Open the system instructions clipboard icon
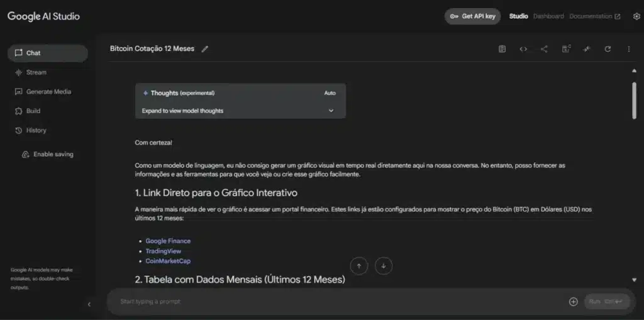Image resolution: width=644 pixels, height=320 pixels. click(x=502, y=49)
